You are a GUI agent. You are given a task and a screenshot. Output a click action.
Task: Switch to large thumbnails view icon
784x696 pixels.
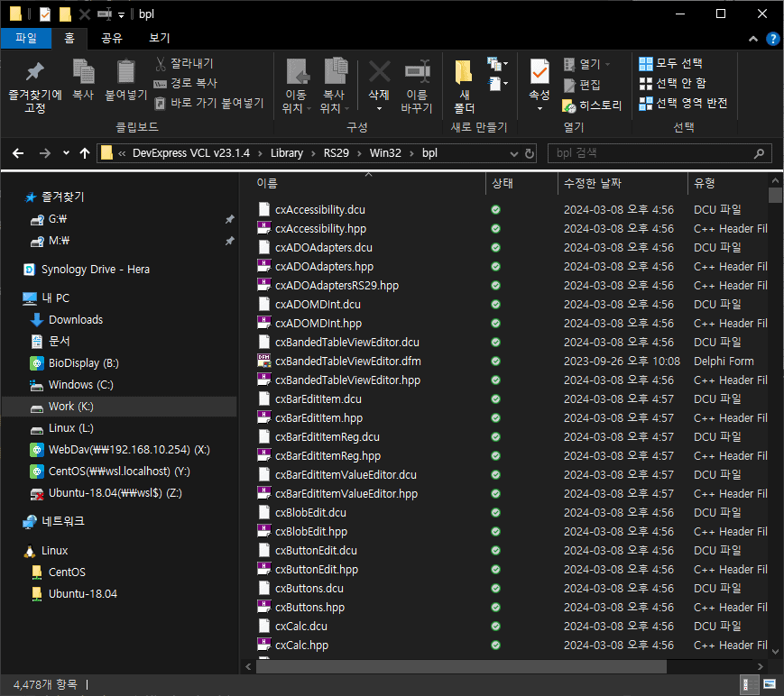click(x=768, y=685)
